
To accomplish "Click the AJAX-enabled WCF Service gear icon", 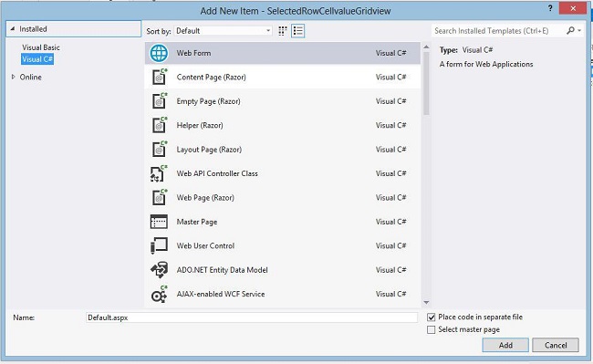I will click(159, 295).
